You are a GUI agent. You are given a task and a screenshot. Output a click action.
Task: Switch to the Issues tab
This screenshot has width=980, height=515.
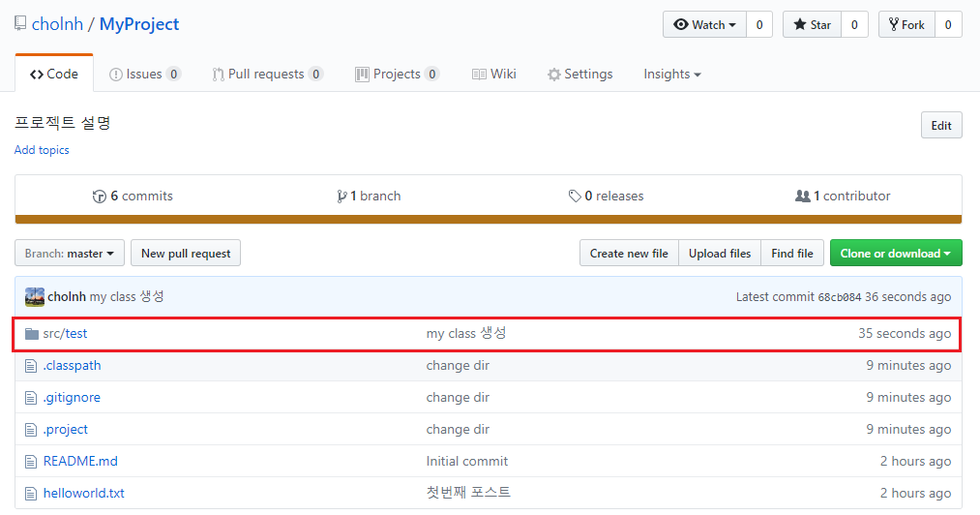click(145, 74)
